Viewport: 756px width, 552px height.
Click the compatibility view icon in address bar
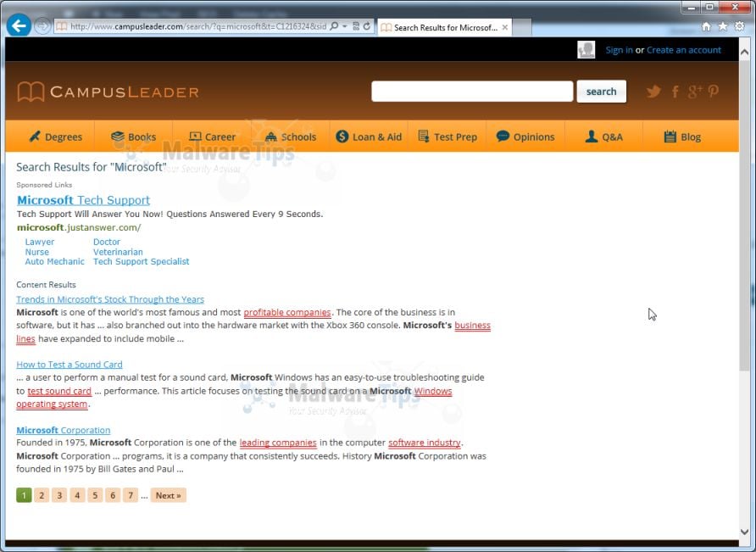356,26
